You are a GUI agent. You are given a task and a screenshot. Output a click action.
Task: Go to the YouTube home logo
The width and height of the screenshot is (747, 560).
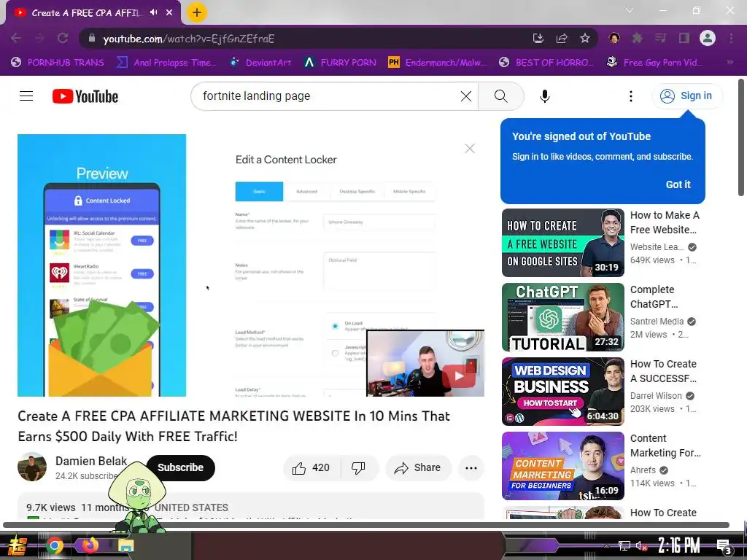point(85,96)
